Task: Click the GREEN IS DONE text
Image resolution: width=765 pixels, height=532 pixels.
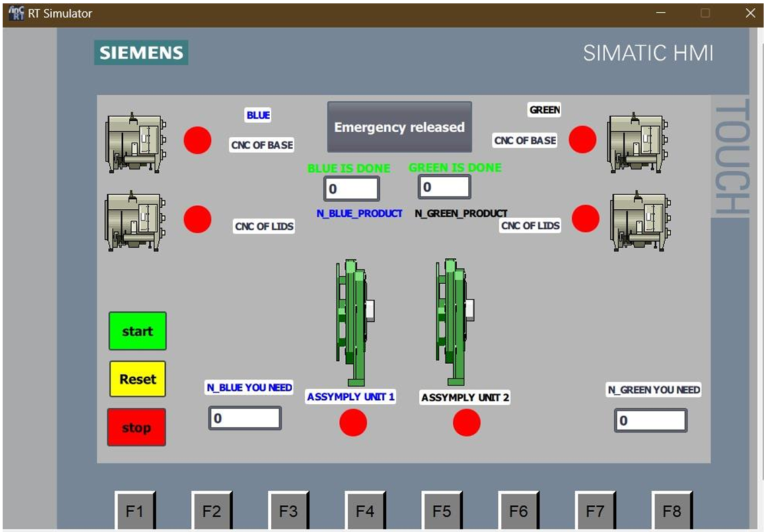Action: click(x=456, y=167)
